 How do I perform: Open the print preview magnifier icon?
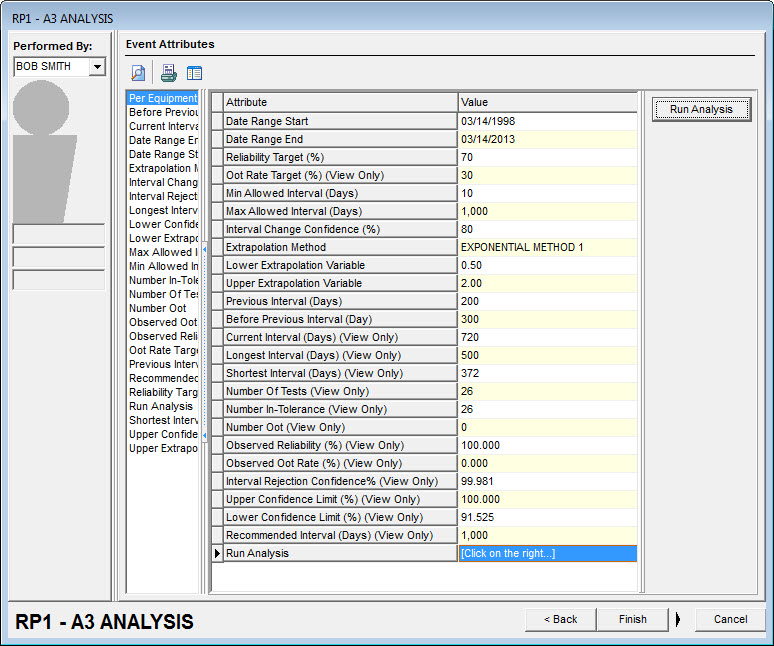click(x=138, y=73)
